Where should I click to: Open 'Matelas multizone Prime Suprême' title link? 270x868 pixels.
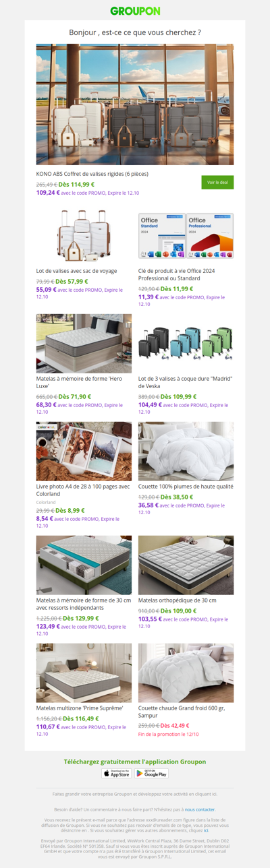[80, 708]
